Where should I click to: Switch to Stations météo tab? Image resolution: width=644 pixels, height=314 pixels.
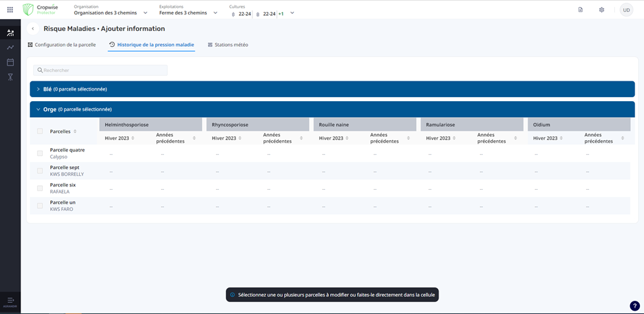(228, 45)
